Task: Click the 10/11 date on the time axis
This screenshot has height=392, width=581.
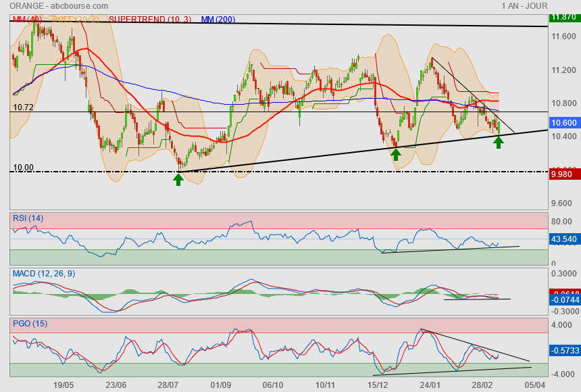Action: point(326,385)
